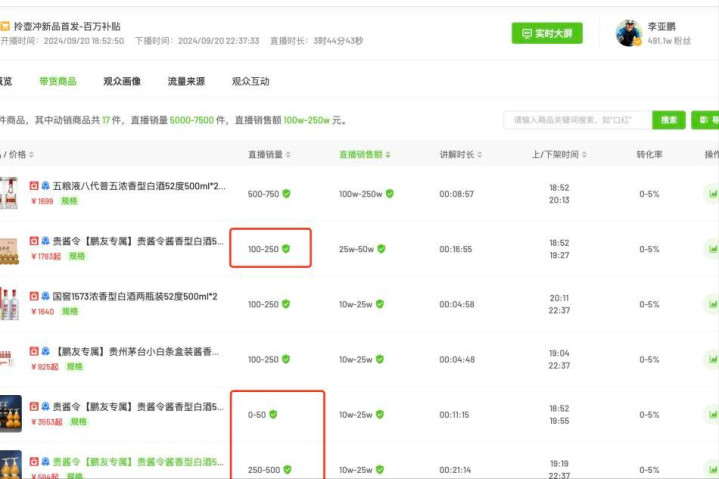The height and width of the screenshot is (479, 719).
Task: Click 规格 tag under 国窖1573 ¥1640
Action: [x=70, y=311]
